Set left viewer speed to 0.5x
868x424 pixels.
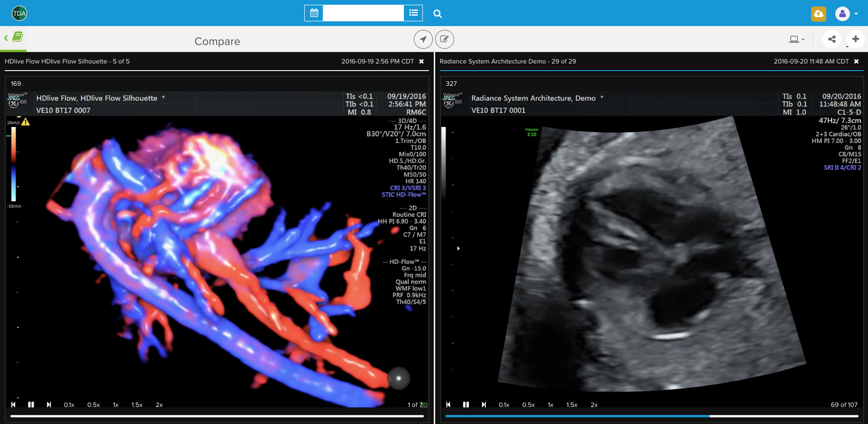(93, 405)
